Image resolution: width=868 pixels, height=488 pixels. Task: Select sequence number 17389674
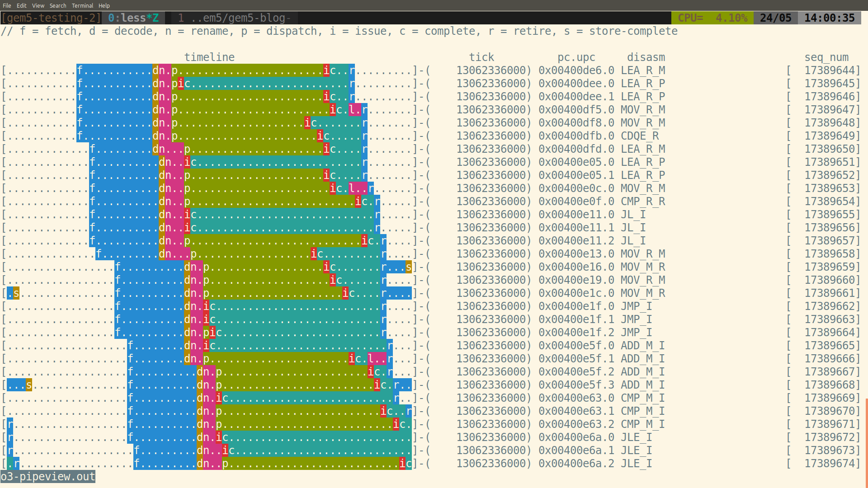(830, 464)
